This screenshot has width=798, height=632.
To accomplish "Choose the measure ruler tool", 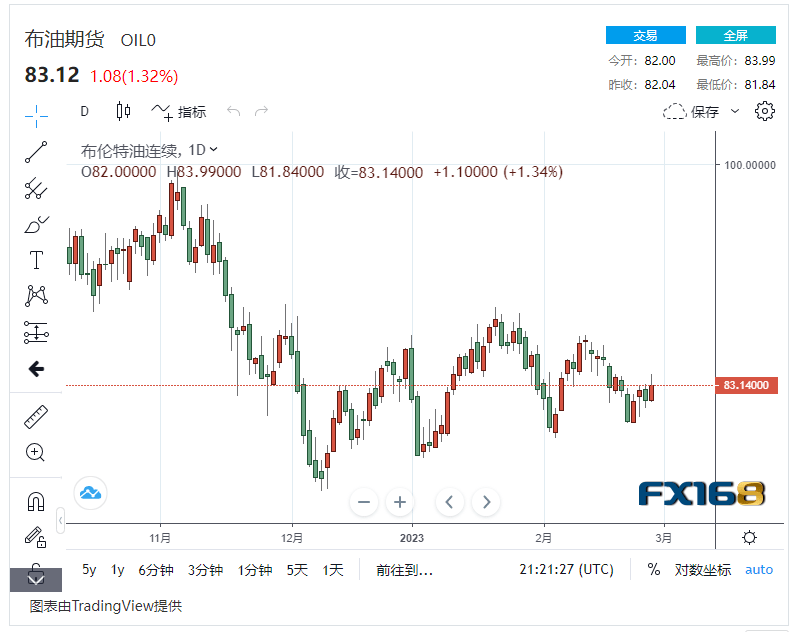I will click(x=36, y=416).
